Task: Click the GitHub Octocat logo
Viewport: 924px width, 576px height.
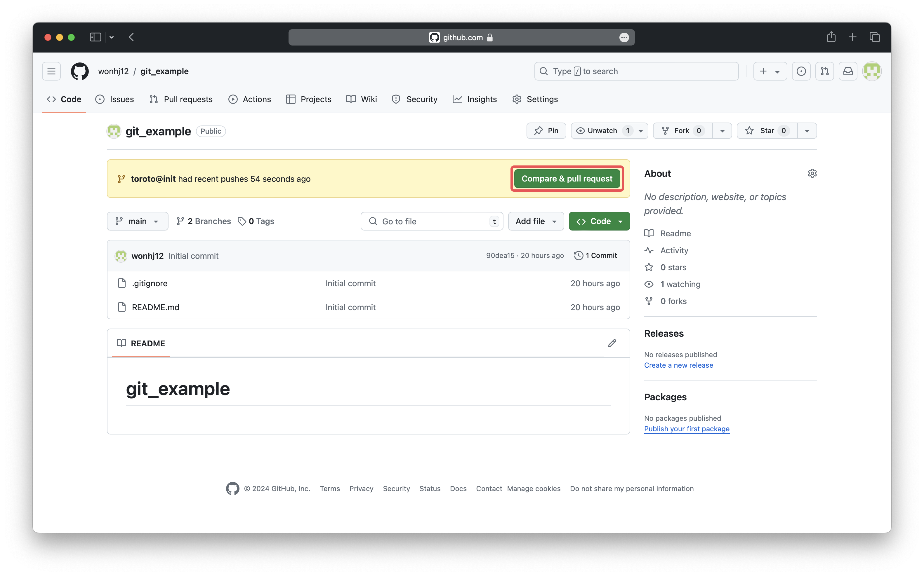Action: (x=80, y=71)
